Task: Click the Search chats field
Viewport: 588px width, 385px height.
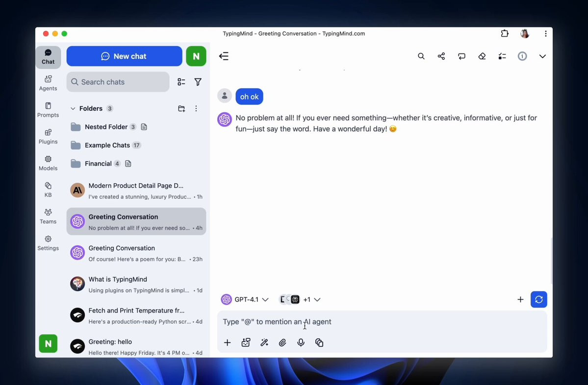Action: (118, 82)
